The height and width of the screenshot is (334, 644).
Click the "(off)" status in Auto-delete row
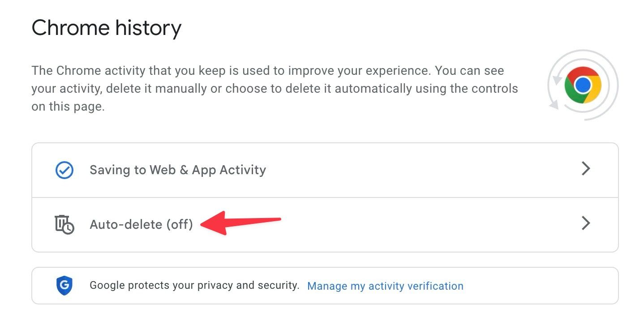(x=180, y=224)
